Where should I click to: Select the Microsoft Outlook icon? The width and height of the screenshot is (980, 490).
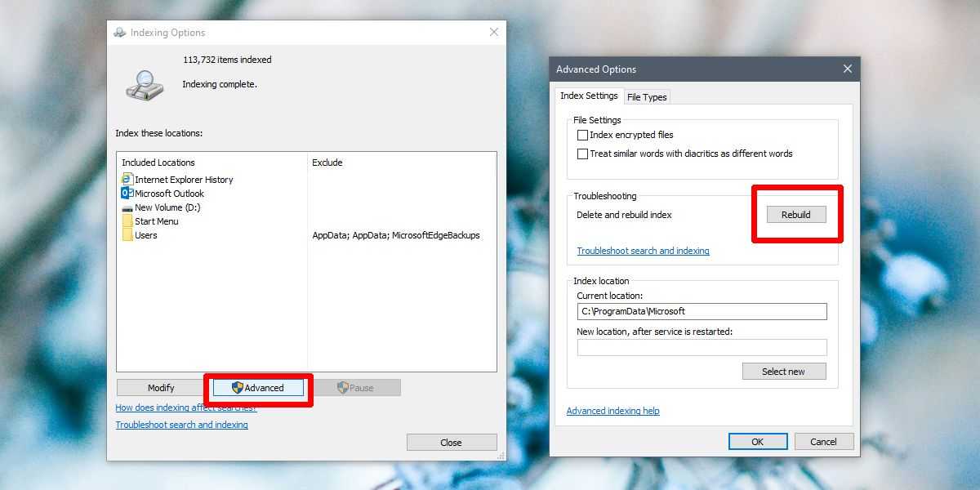click(x=127, y=194)
